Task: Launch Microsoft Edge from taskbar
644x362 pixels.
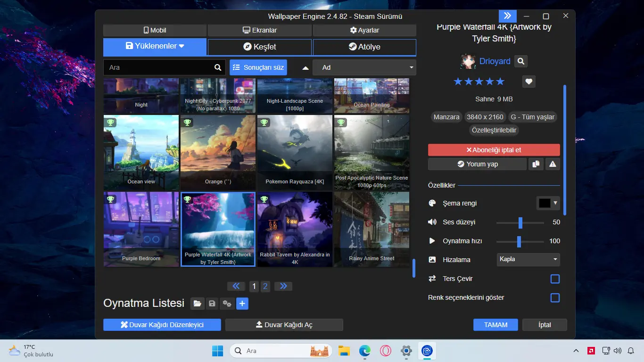Action: pyautogui.click(x=365, y=351)
